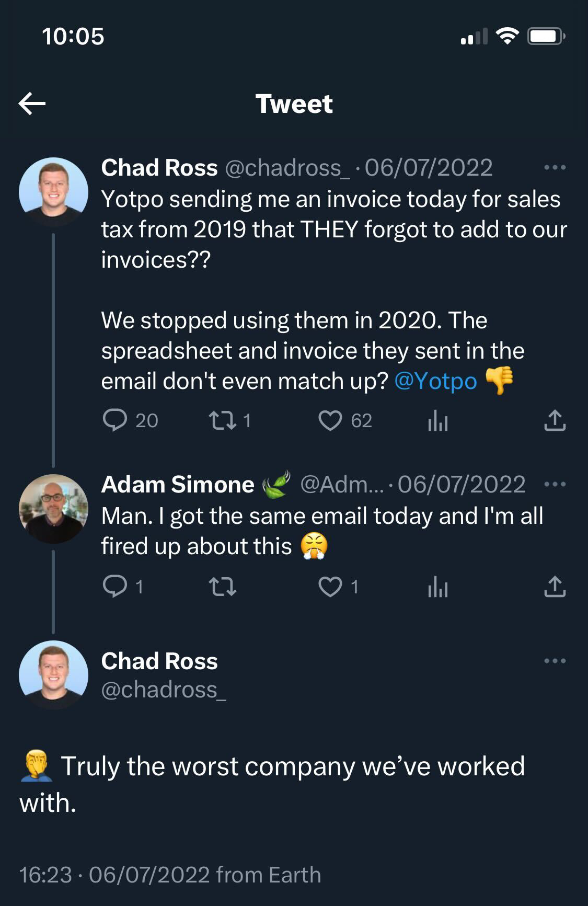The width and height of the screenshot is (588, 906).
Task: Reply to Adam Simone's tweet
Action: [x=115, y=587]
